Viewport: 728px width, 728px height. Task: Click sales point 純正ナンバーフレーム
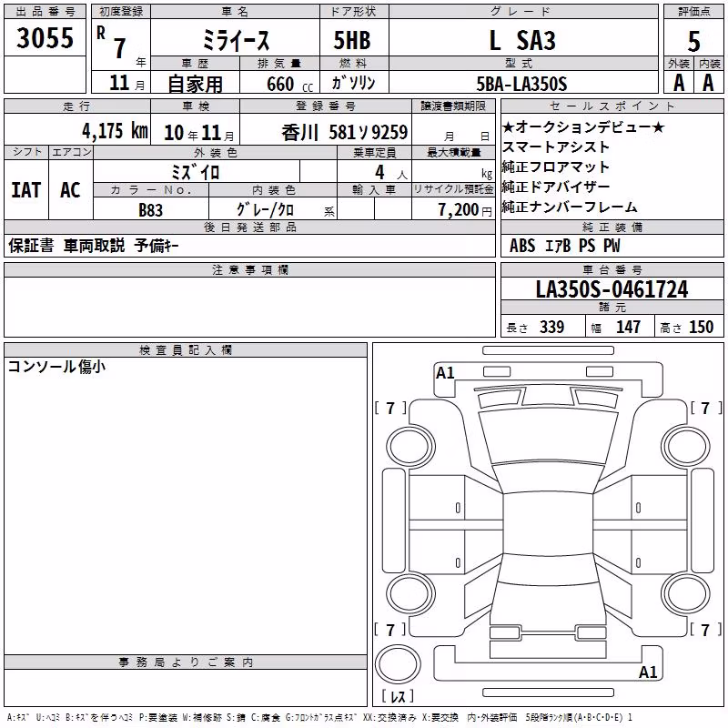tap(570, 207)
